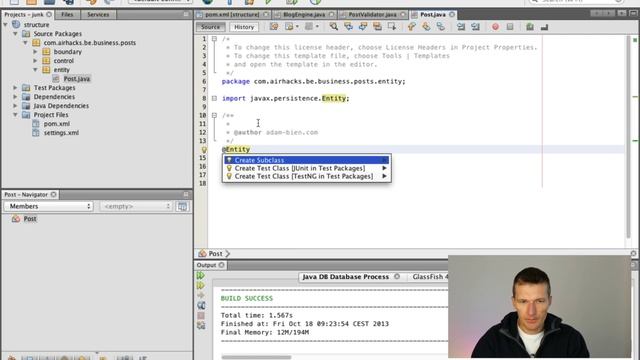Open pom.xml [structure] editor tab

click(x=232, y=14)
